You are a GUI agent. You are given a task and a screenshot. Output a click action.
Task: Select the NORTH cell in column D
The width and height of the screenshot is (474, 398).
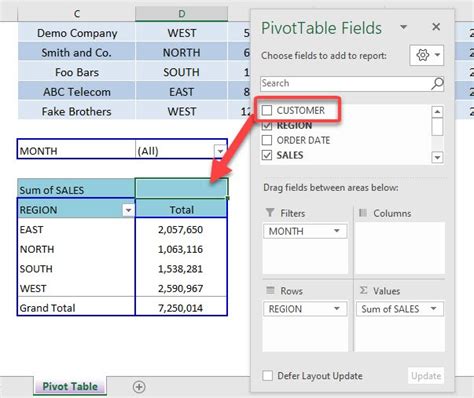point(182,52)
